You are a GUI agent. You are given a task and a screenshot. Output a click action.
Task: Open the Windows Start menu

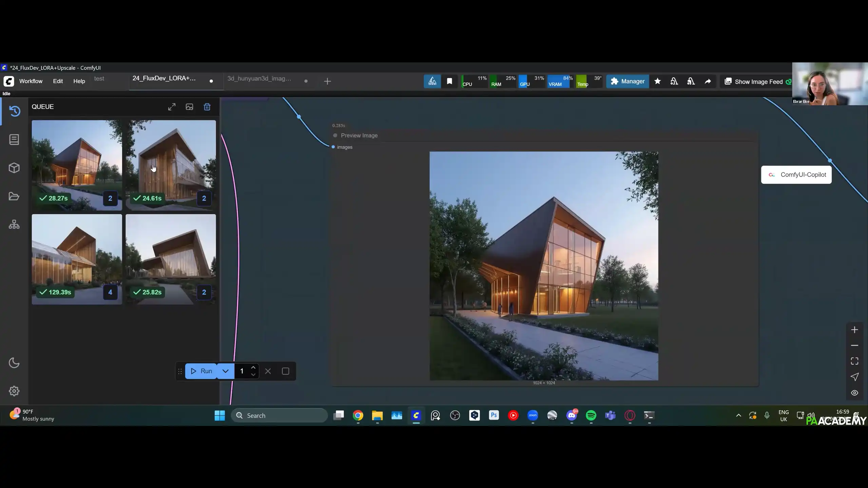(220, 415)
